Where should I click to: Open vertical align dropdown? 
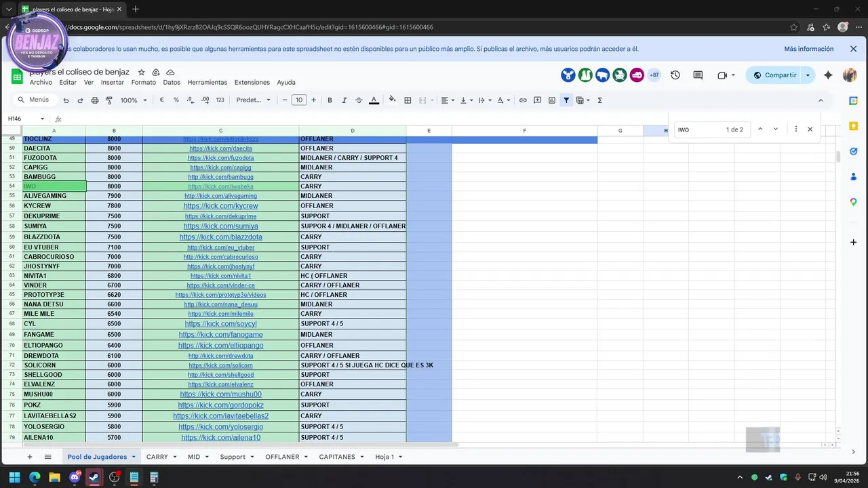pyautogui.click(x=467, y=100)
